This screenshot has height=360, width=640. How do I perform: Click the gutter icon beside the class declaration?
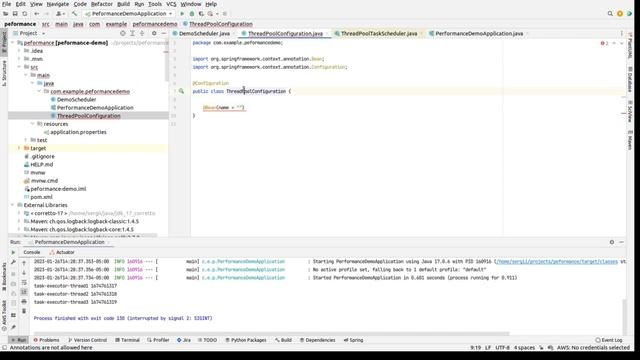181,91
